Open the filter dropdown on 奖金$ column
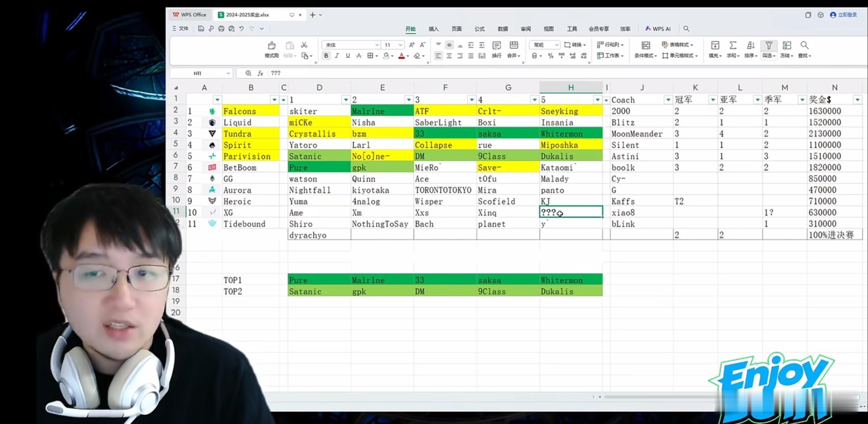This screenshot has width=868, height=424. tap(857, 100)
